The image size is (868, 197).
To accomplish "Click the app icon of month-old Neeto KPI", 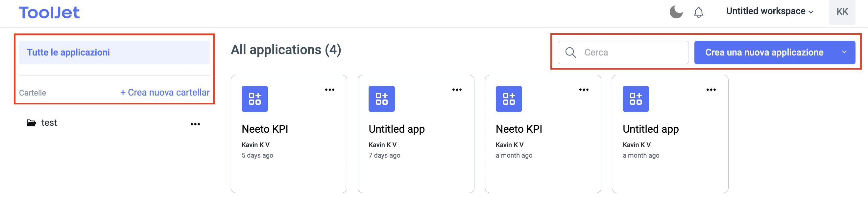I will point(508,99).
